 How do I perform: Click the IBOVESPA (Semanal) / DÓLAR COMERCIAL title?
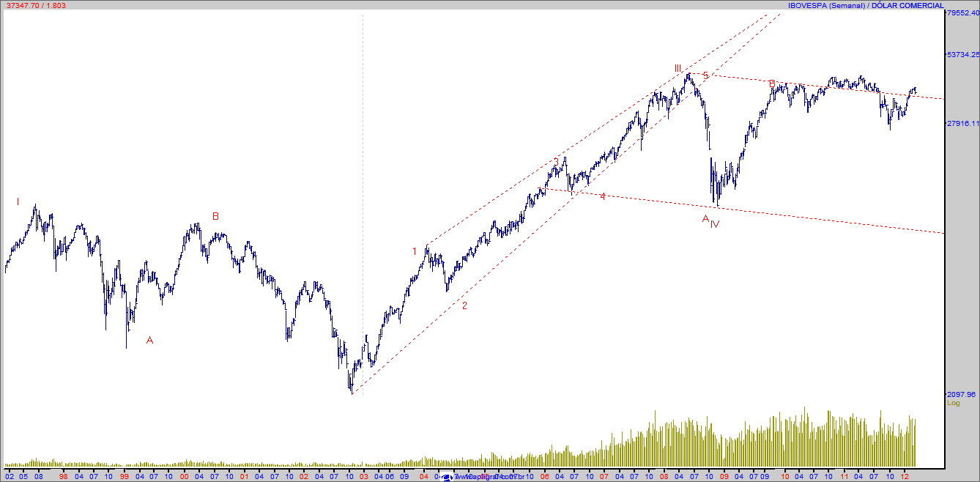(x=866, y=5)
